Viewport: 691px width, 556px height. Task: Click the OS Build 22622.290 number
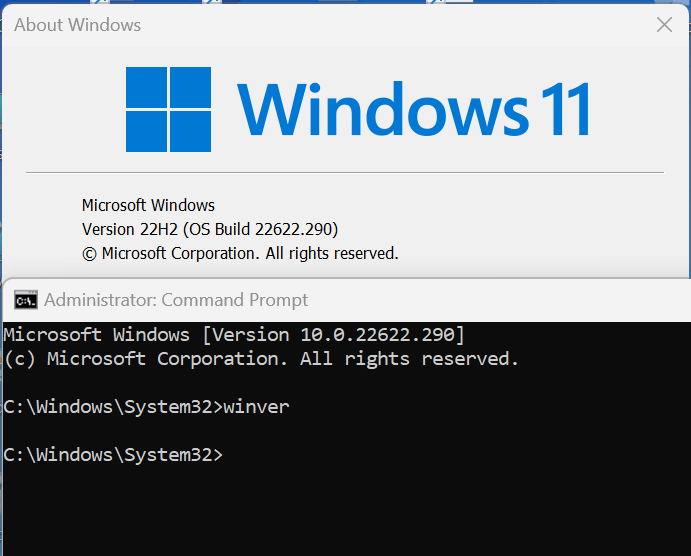pyautogui.click(x=261, y=230)
